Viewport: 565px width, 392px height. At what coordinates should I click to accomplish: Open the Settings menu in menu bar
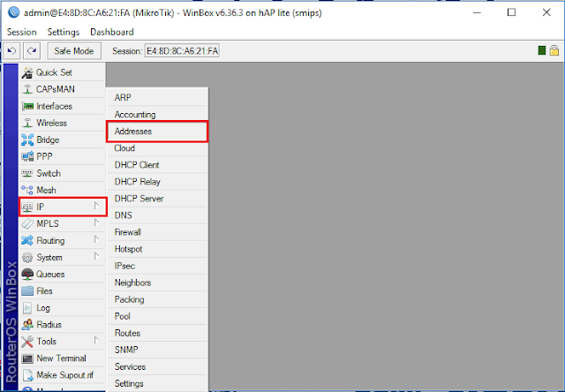click(x=64, y=32)
